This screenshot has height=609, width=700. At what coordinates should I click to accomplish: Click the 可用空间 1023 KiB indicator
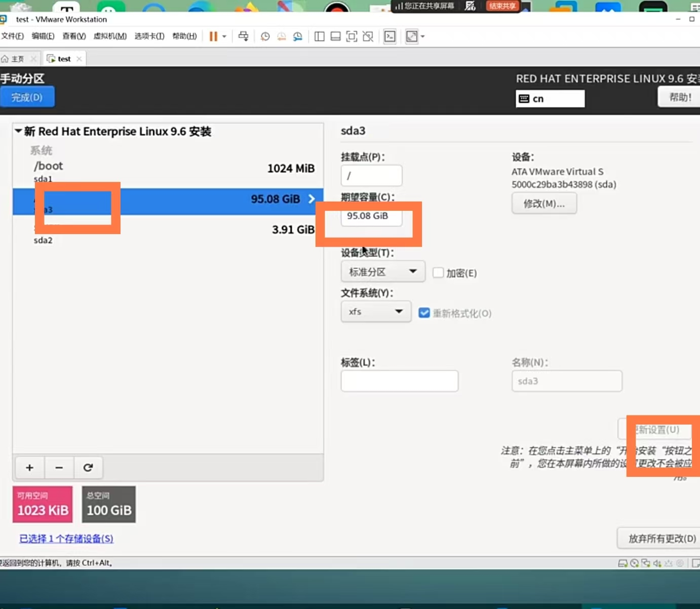pyautogui.click(x=43, y=505)
